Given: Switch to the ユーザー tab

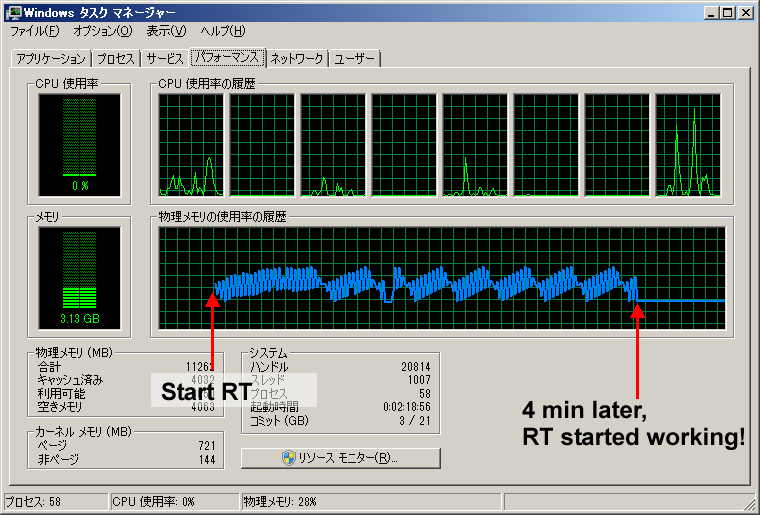Looking at the screenshot, I should click(x=354, y=59).
